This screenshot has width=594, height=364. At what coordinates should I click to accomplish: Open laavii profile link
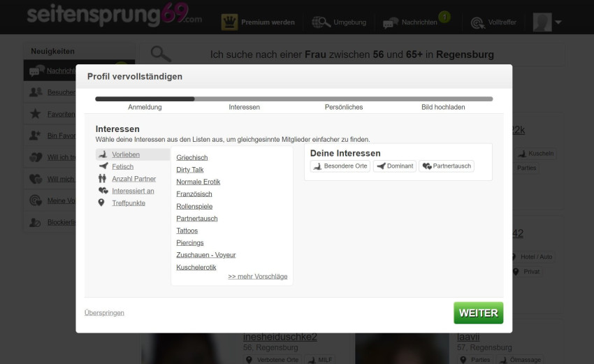(x=468, y=337)
